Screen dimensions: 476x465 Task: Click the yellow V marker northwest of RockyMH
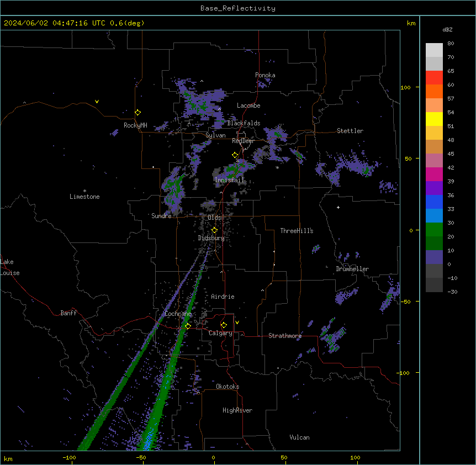[x=97, y=102]
